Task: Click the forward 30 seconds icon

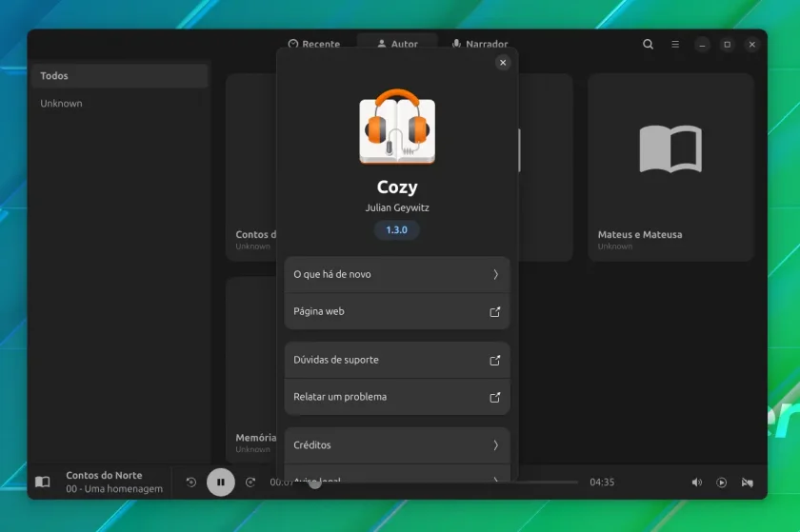Action: [250, 482]
